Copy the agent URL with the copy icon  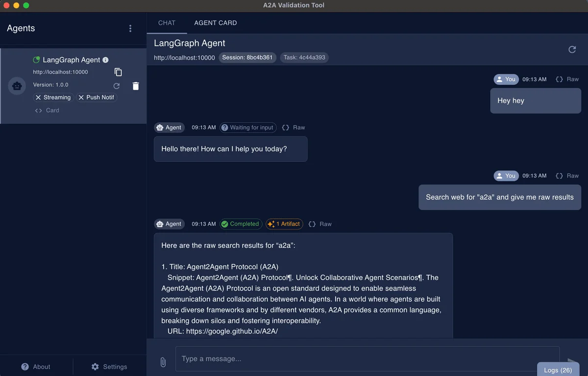118,71
